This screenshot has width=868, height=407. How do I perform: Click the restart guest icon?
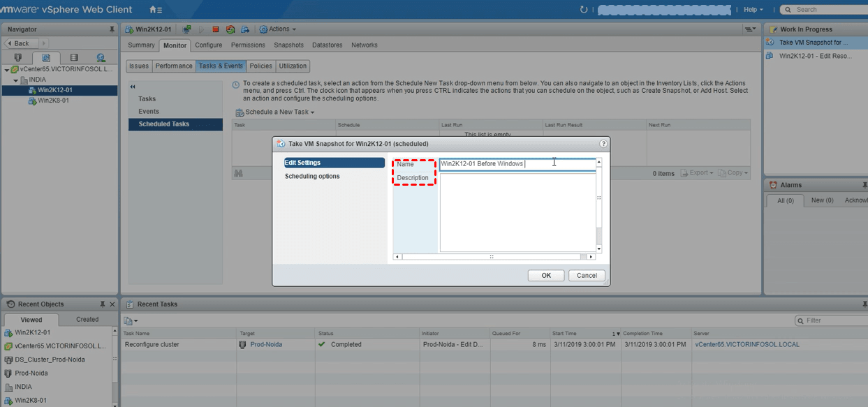click(x=230, y=29)
